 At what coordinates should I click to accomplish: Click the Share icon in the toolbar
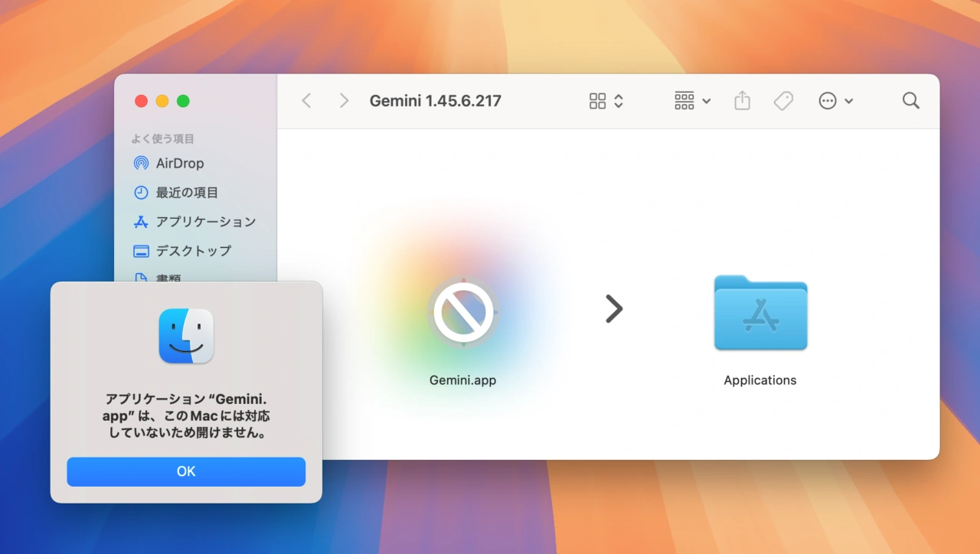pos(741,100)
